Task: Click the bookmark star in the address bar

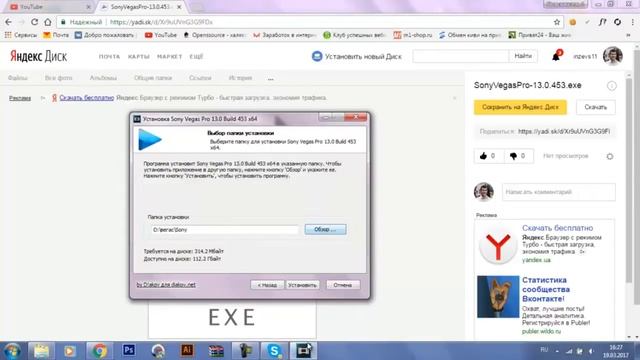Action: tap(557, 22)
